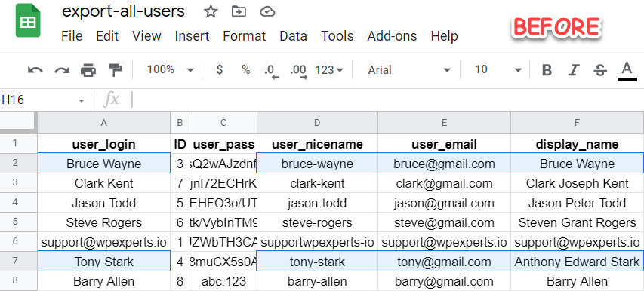The height and width of the screenshot is (291, 644).
Task: Select row 8 header
Action: (18, 281)
